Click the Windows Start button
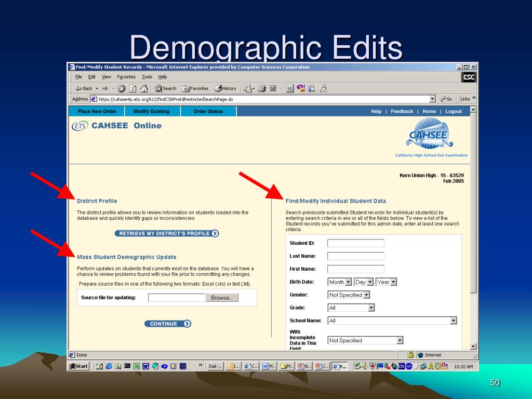The height and width of the screenshot is (399, 532). pos(78,366)
